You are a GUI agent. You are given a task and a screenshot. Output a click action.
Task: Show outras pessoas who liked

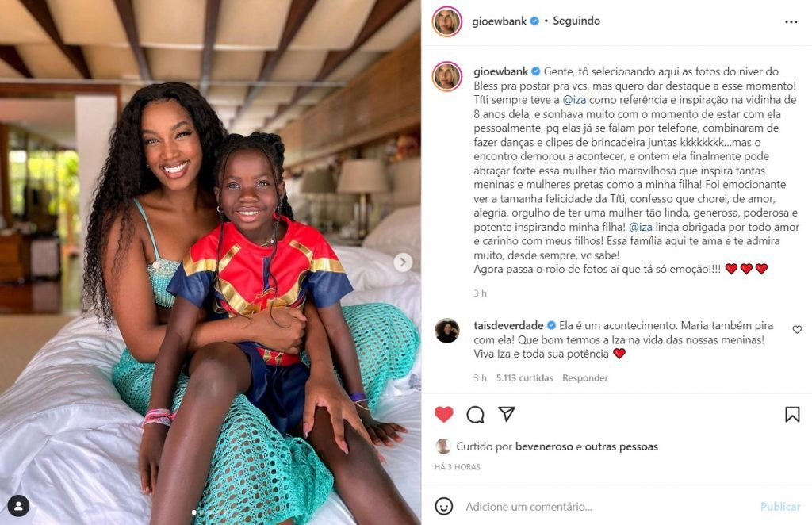click(622, 446)
